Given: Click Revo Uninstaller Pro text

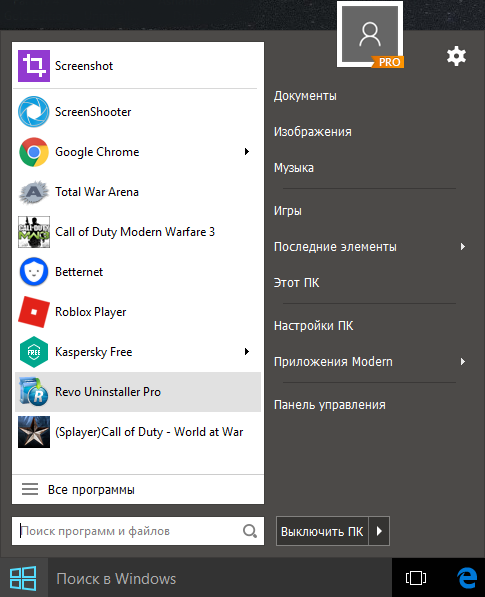Looking at the screenshot, I should [108, 392].
